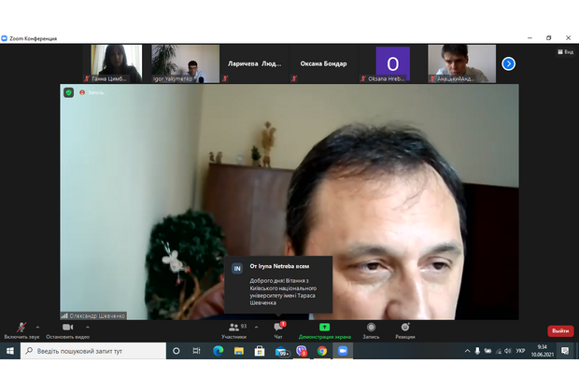Image resolution: width=579 pixels, height=392 pixels.
Task: Select Ларичева Люд... participant tile
Action: pos(254,63)
